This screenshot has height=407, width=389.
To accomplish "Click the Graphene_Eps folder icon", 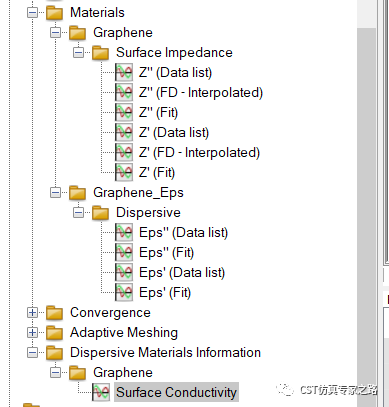I will coord(77,193).
